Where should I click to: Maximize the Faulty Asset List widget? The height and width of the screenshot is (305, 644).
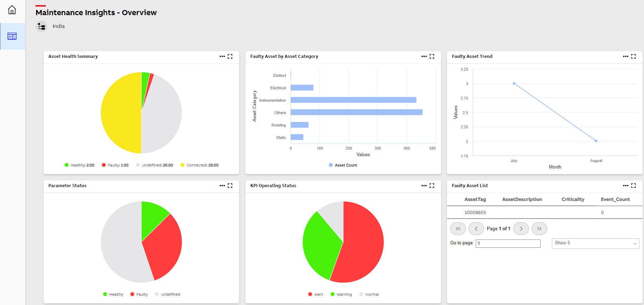633,186
